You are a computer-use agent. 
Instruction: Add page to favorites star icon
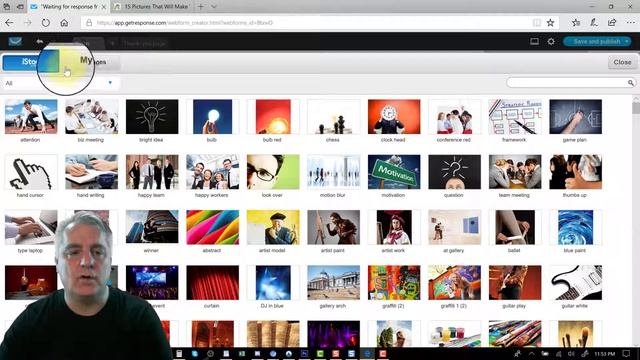click(x=550, y=23)
